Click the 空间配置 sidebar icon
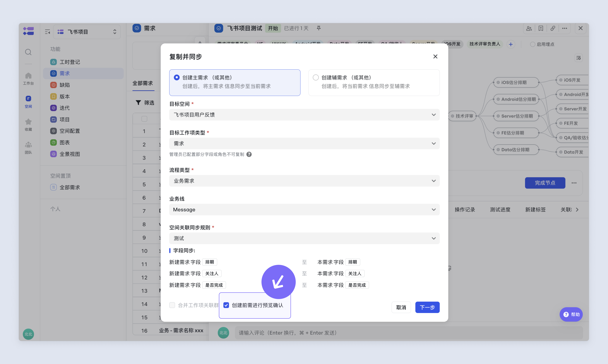Viewport: 608px width, 364px height. tap(53, 131)
